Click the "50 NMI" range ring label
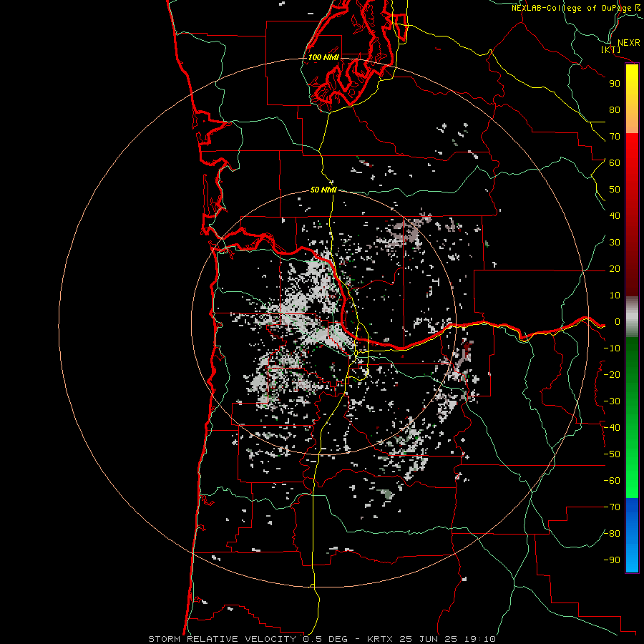The image size is (644, 644). point(323,190)
